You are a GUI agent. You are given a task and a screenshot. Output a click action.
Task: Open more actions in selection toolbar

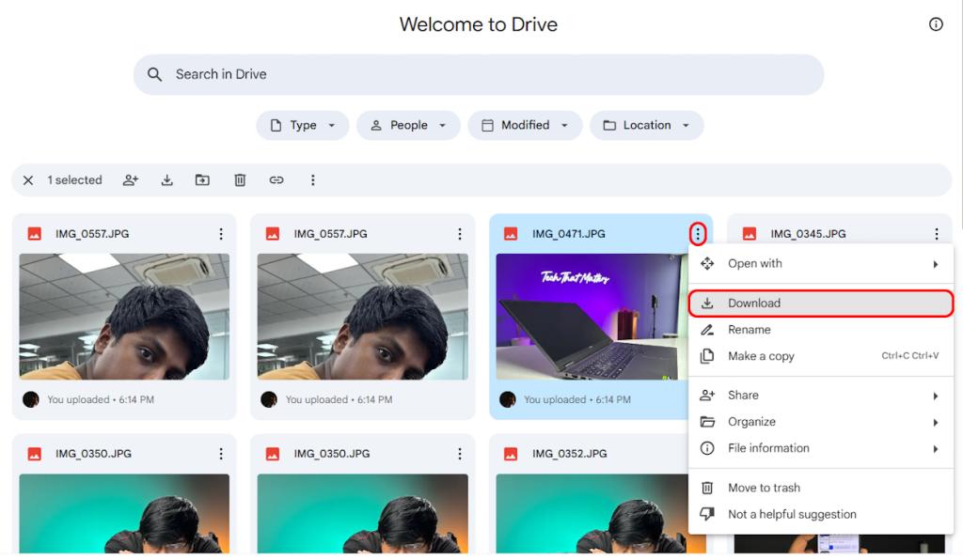click(x=312, y=180)
